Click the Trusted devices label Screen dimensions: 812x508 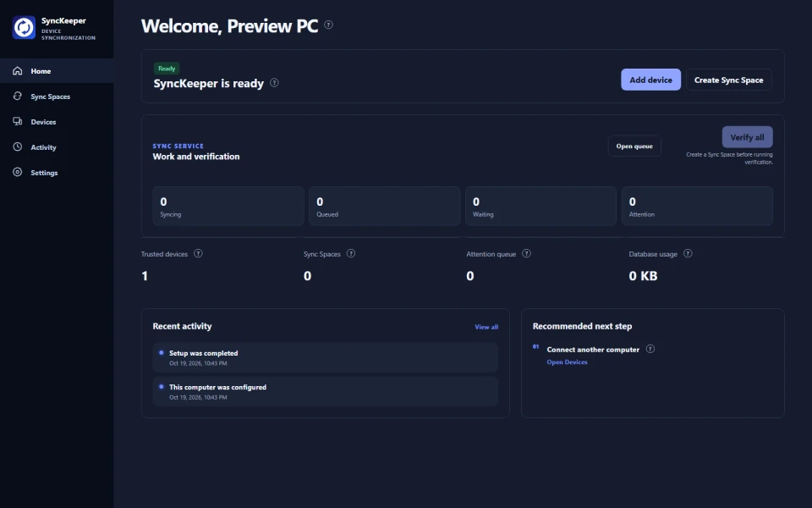[164, 254]
